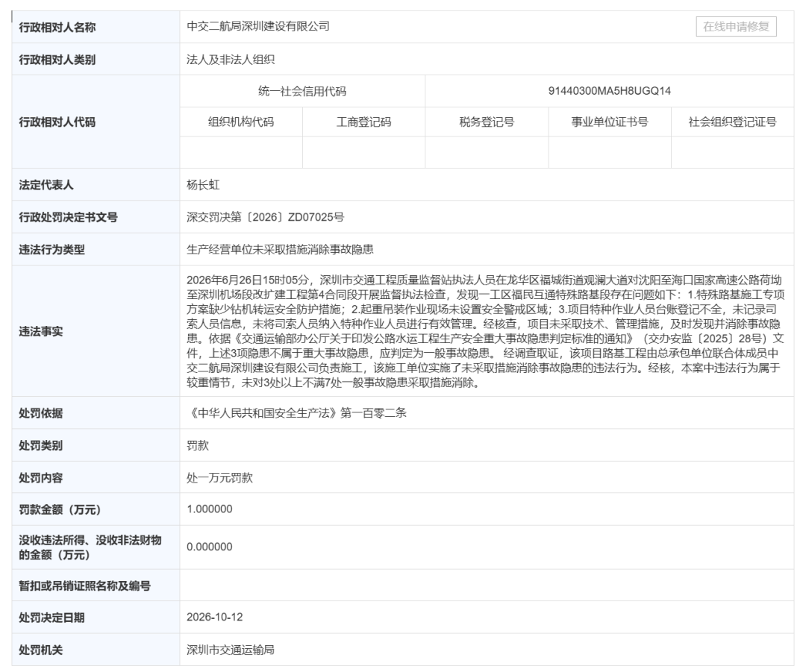Viewport: 806px width, 672px height.
Task: Select document number 深交罚决第〔2026〕ZD07025号
Action: (x=265, y=217)
